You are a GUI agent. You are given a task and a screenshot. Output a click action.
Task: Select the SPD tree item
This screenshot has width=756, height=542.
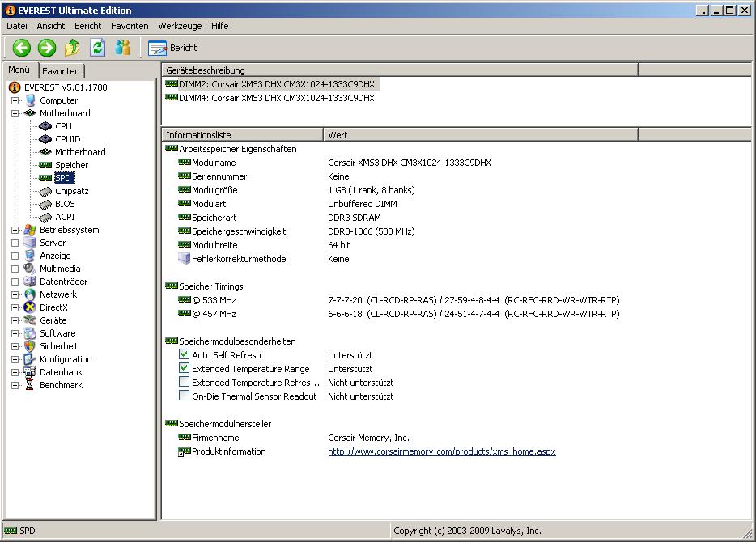coord(62,178)
